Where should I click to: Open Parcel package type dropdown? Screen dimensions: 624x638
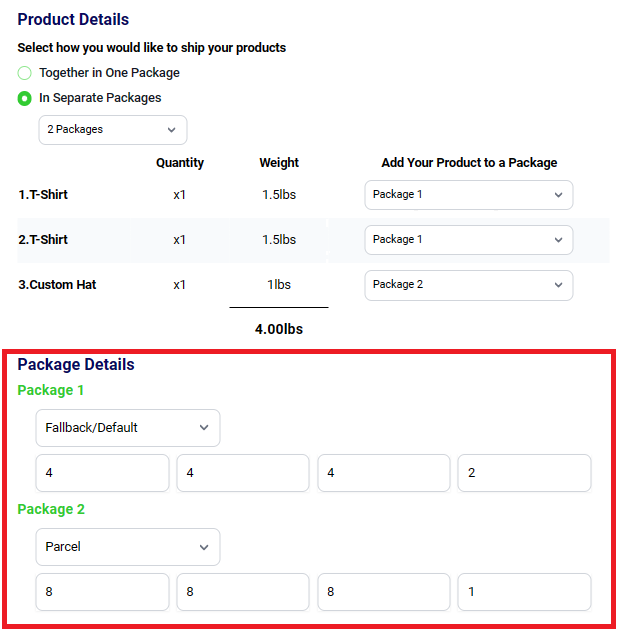point(128,547)
